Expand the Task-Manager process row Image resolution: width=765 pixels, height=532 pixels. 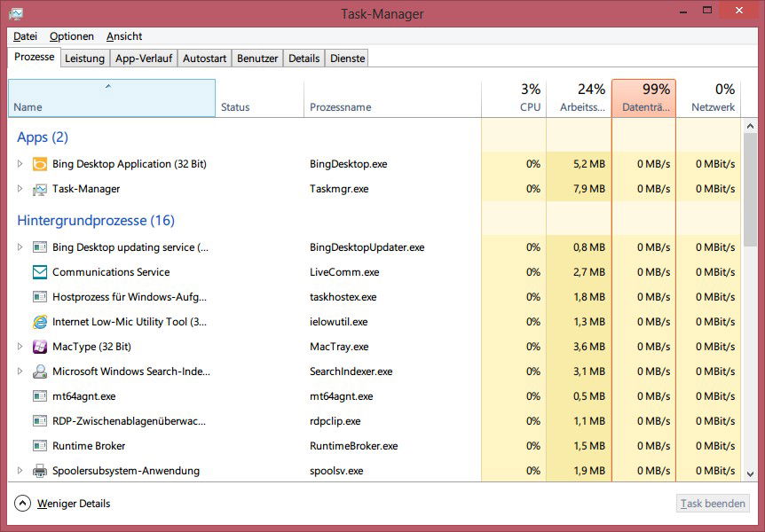[x=20, y=189]
